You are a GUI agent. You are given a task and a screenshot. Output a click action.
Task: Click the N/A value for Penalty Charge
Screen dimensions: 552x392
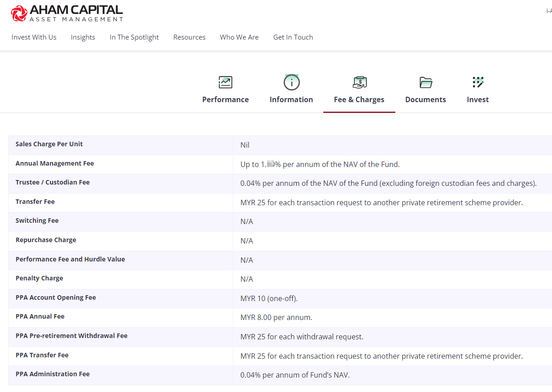pyautogui.click(x=247, y=279)
